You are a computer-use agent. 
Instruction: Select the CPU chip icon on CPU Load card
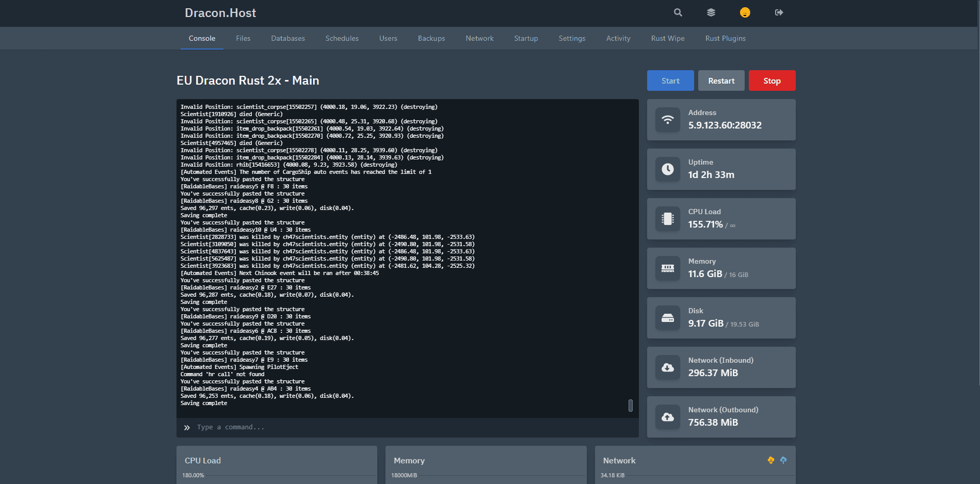point(668,219)
